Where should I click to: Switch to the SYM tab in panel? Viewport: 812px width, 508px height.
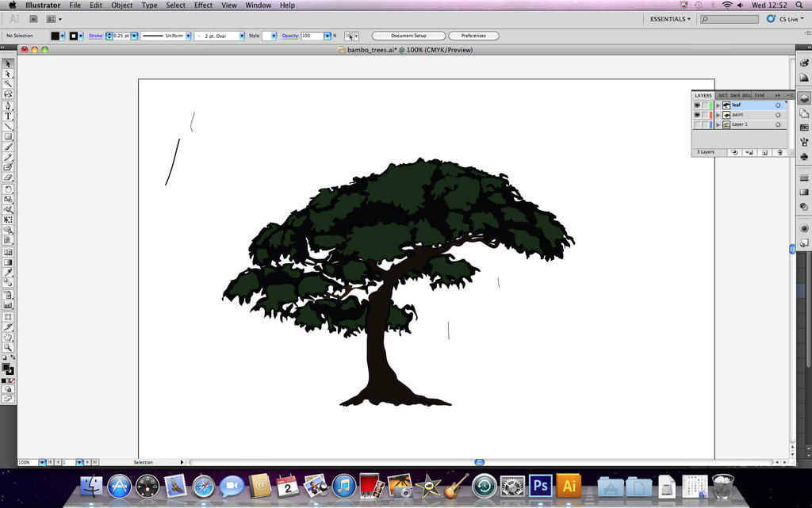pyautogui.click(x=759, y=96)
